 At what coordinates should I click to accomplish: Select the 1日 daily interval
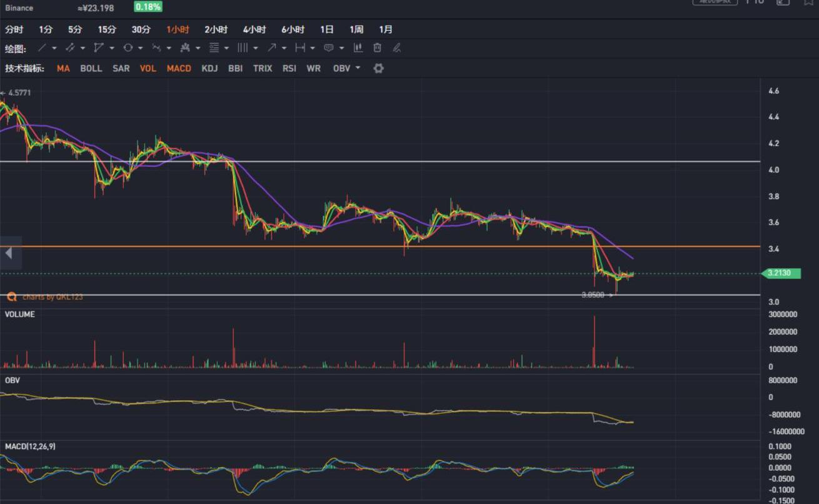326,29
